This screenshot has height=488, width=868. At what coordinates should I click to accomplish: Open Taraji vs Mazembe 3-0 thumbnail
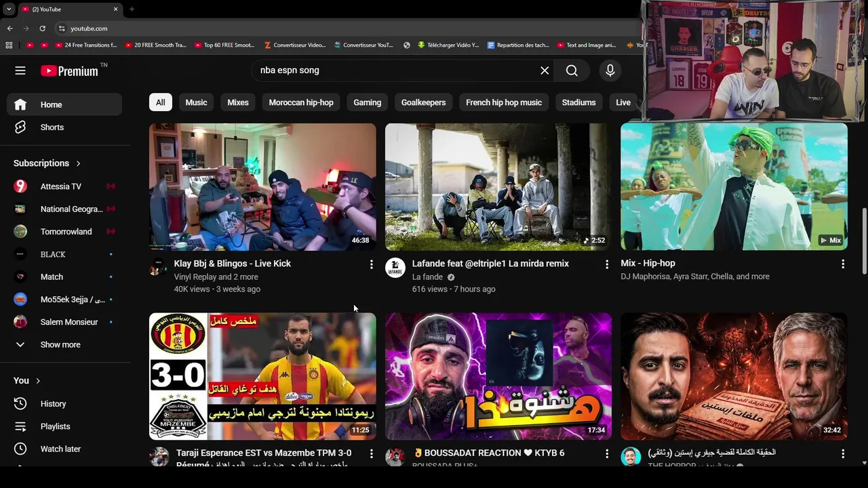[262, 376]
